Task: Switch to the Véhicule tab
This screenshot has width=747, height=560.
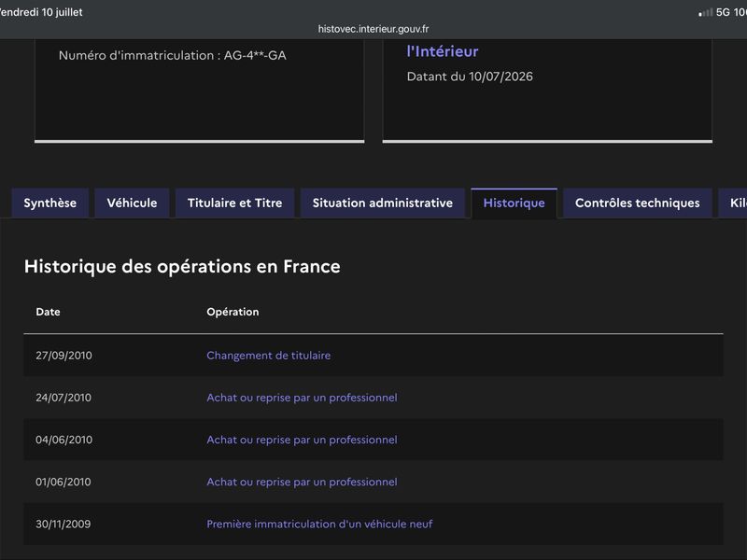Action: [132, 203]
